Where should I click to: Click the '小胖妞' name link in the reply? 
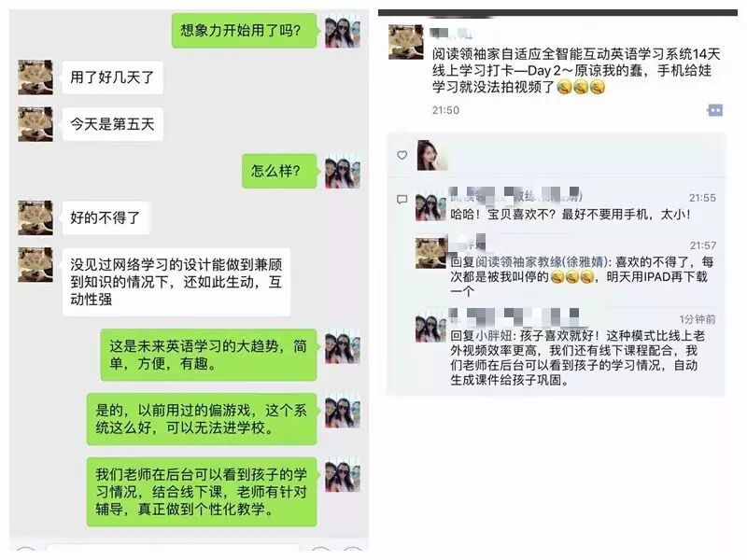tap(494, 336)
